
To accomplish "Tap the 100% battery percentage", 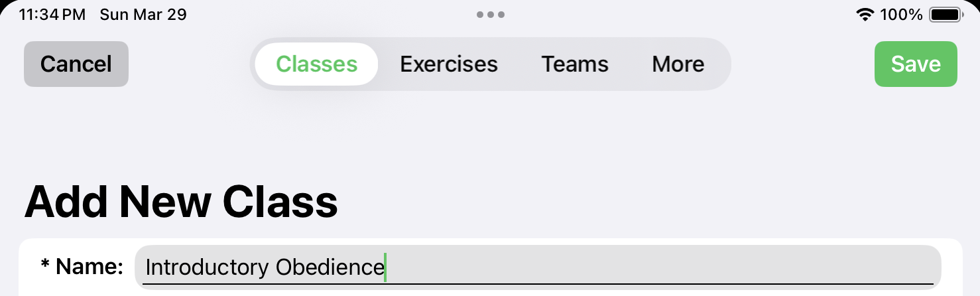I will (901, 15).
